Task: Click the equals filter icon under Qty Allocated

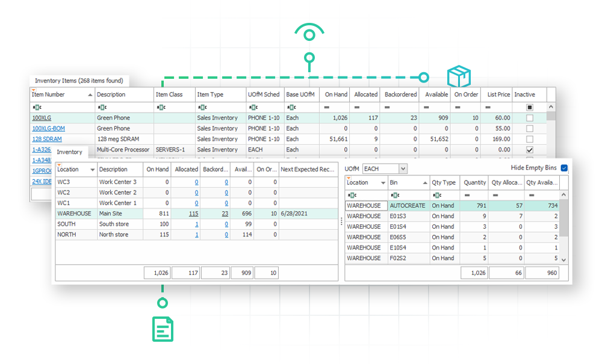Action: 495,194
